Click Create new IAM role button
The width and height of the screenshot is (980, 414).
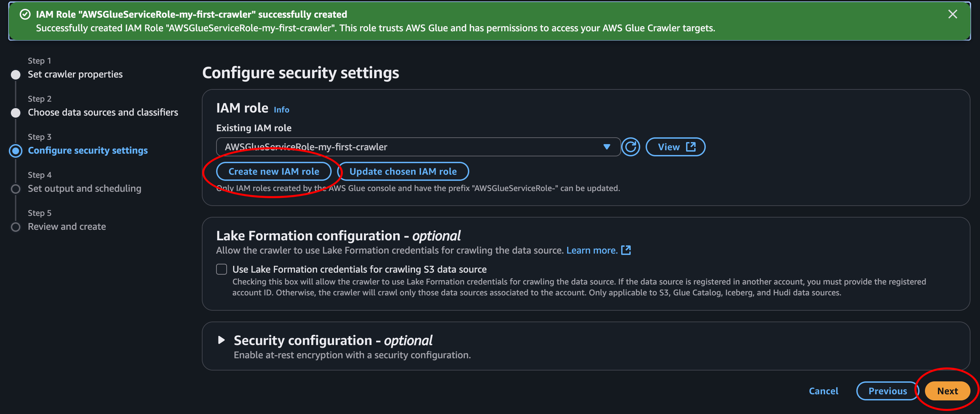coord(274,172)
